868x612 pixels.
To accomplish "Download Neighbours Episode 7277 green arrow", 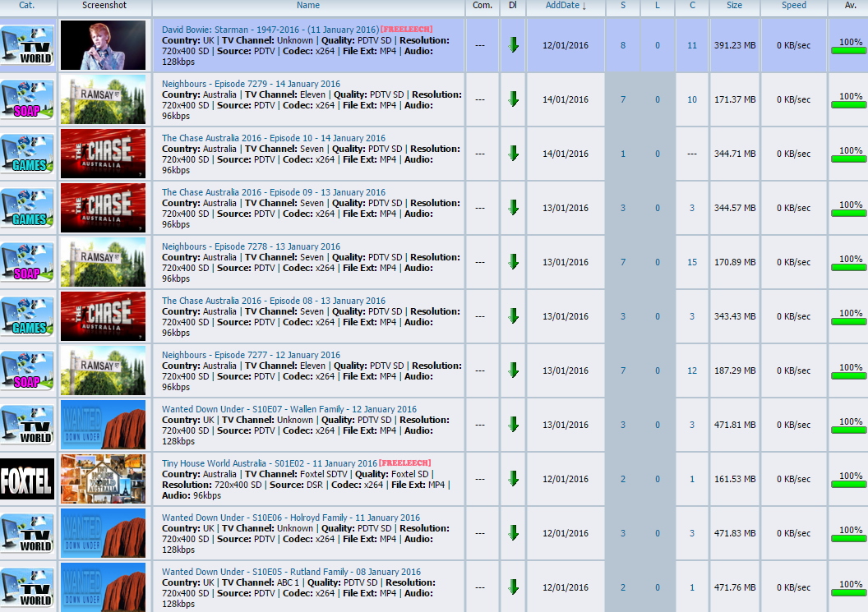I will [513, 370].
